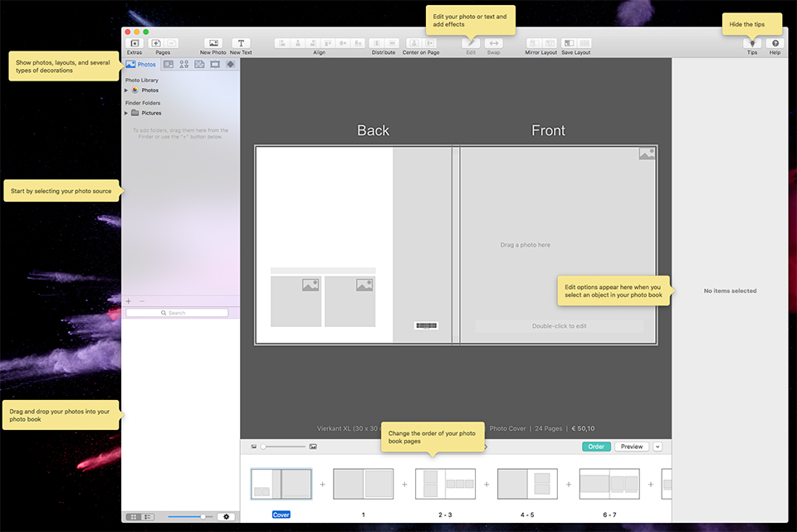Open the frames sidebar tab
Viewport: 797px width, 532px height.
(215, 65)
